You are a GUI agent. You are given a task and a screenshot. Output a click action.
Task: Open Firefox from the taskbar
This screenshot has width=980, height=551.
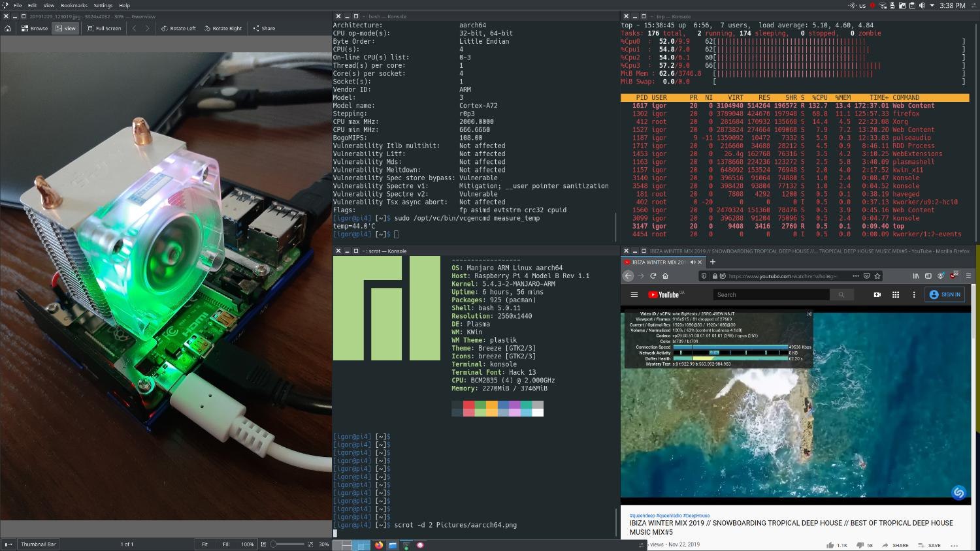click(x=378, y=544)
